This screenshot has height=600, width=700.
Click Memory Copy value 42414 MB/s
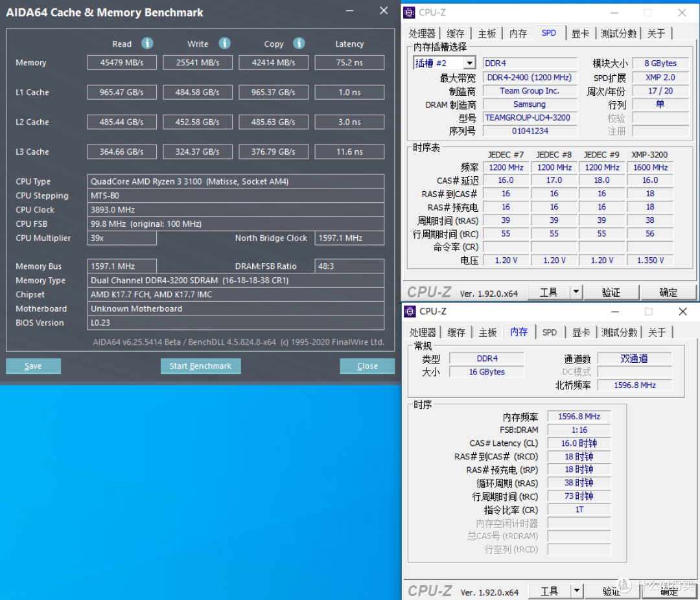click(x=274, y=62)
